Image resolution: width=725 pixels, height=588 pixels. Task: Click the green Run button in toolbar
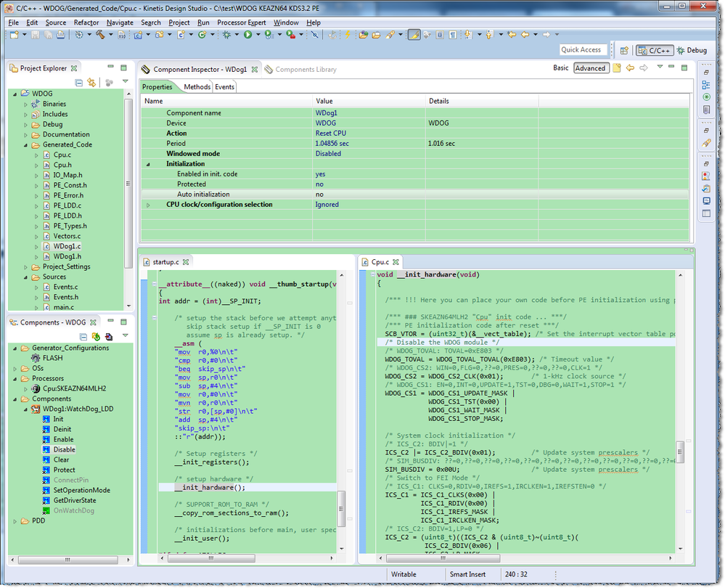[x=248, y=34]
